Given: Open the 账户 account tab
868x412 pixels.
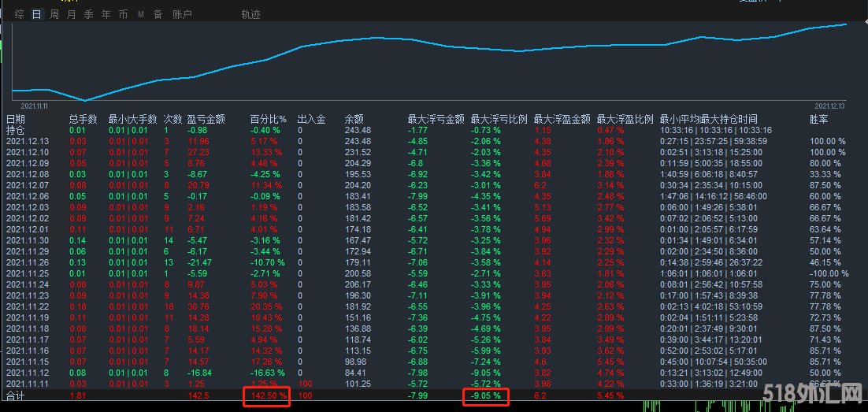Looking at the screenshot, I should (x=182, y=14).
